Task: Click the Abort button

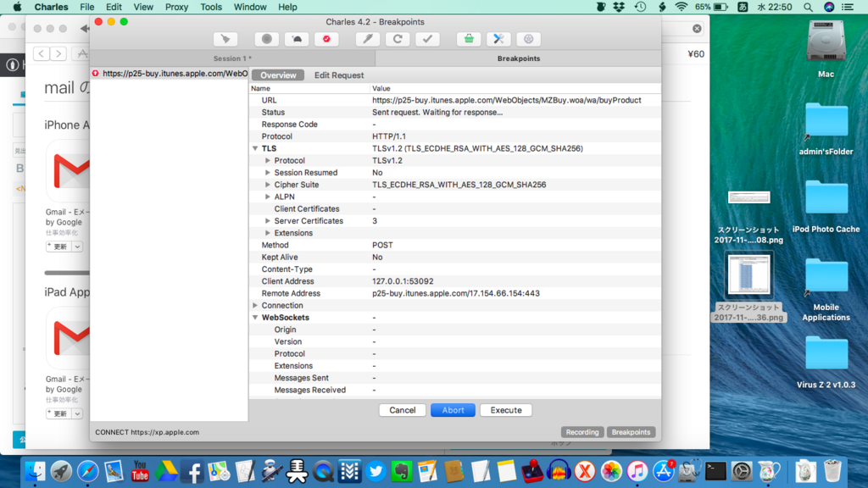Action: click(453, 410)
